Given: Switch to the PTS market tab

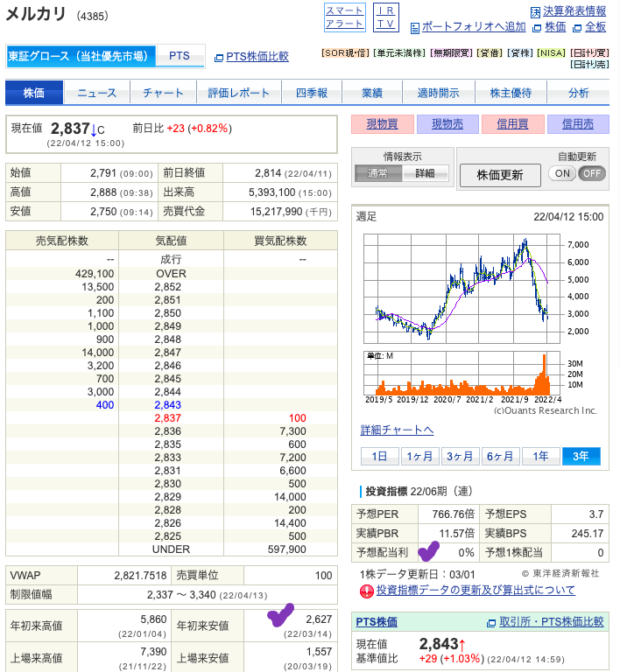Looking at the screenshot, I should coord(180,56).
